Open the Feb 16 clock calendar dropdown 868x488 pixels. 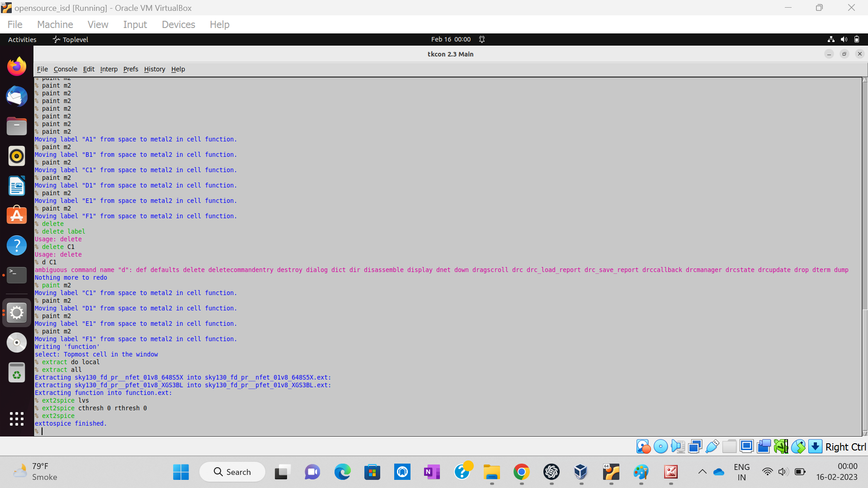tap(450, 39)
